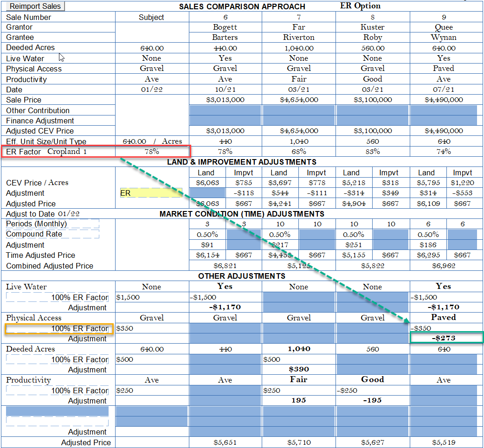Click the blue Finance Adjustment cell for sale 9

pos(444,121)
